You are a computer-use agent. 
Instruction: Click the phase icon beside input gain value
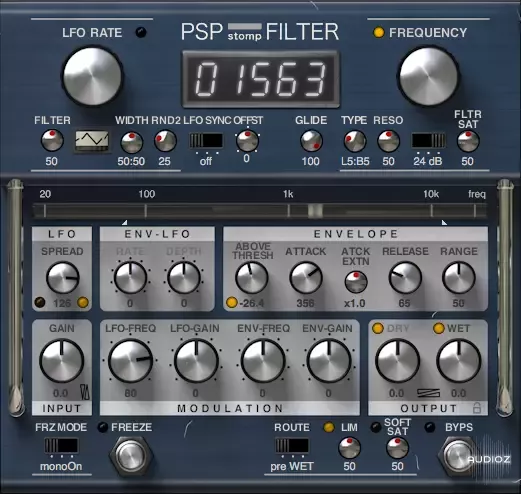click(85, 392)
